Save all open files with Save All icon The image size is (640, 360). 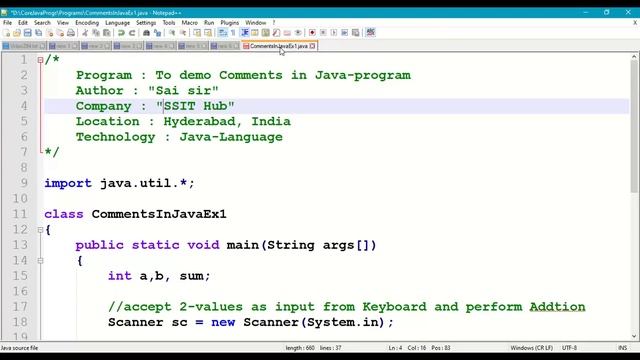[x=38, y=33]
